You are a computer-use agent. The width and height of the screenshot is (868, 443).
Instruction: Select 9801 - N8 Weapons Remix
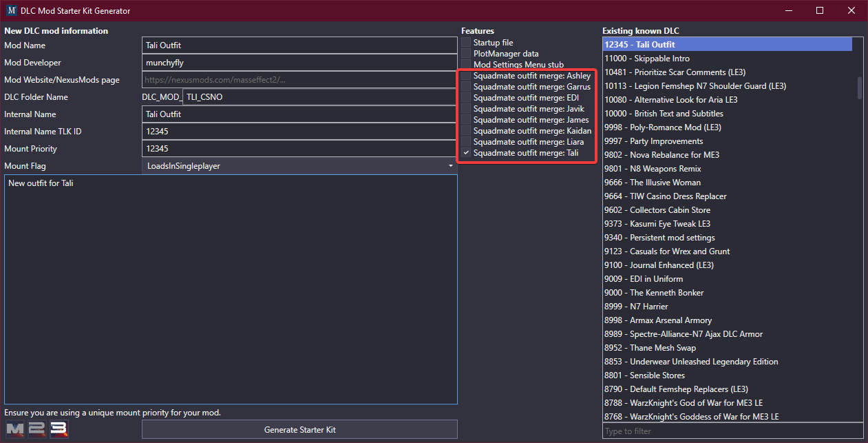(727, 169)
